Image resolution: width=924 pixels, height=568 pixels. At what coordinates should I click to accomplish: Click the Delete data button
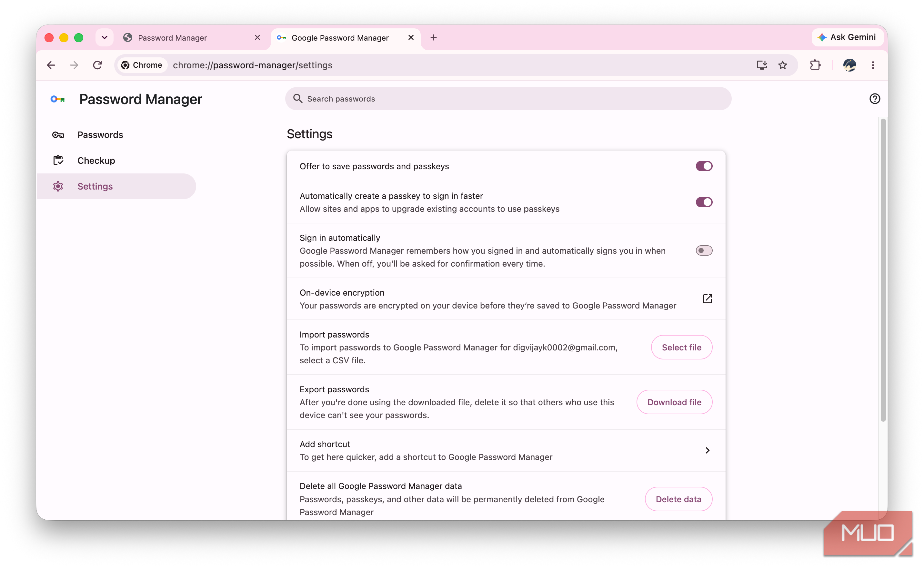click(678, 499)
